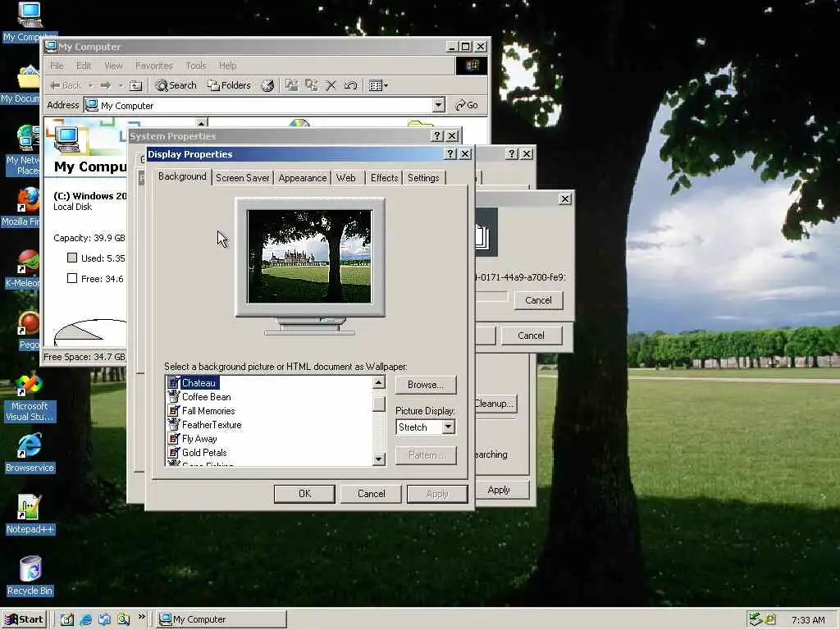Screen dimensions: 840x630
Task: Open the Search pane in My Computer
Action: (x=176, y=85)
